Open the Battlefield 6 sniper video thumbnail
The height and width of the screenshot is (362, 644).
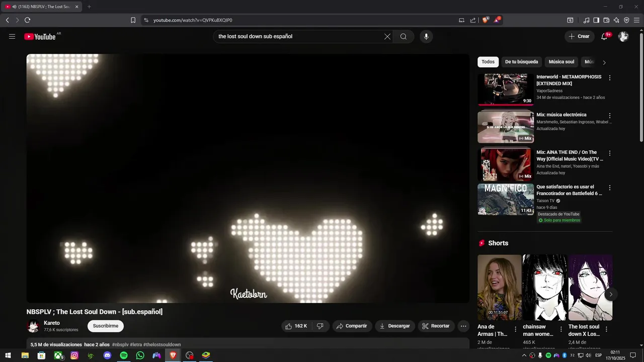click(506, 199)
